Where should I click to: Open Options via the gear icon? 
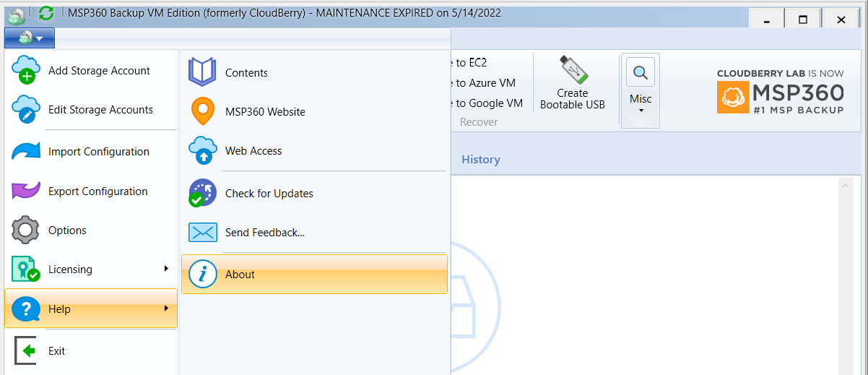click(25, 230)
